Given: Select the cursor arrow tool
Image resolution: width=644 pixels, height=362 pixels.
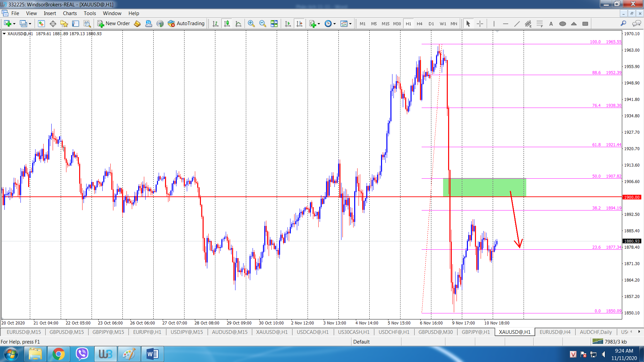Looking at the screenshot, I should [468, 23].
